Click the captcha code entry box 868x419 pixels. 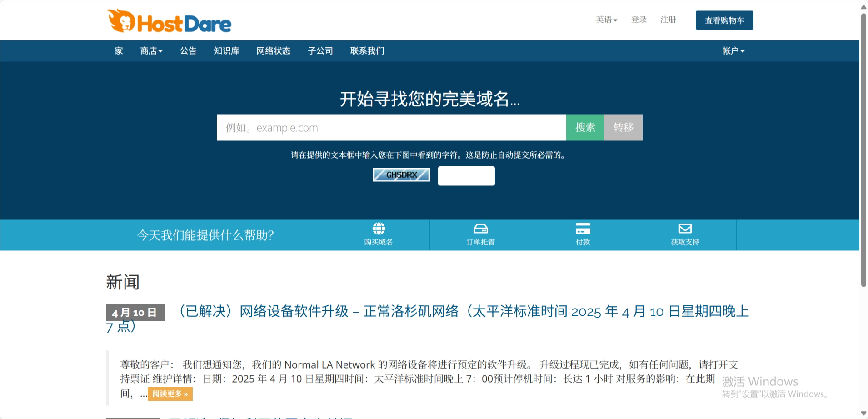pos(466,176)
